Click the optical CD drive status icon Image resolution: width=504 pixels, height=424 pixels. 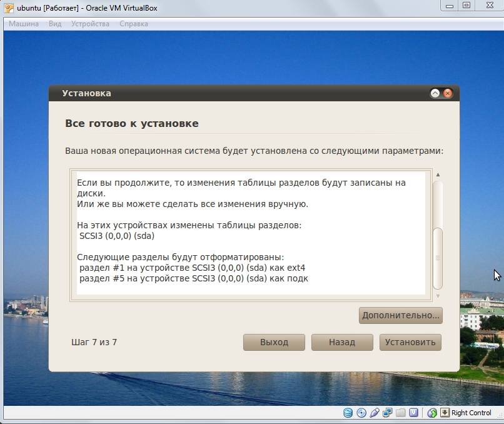pos(361,413)
